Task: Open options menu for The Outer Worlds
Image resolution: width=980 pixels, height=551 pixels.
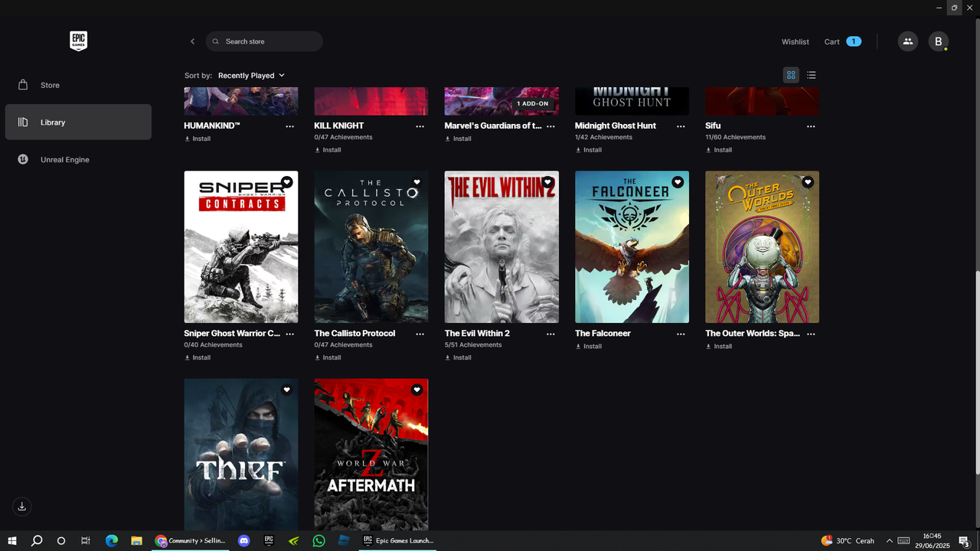Action: point(811,334)
